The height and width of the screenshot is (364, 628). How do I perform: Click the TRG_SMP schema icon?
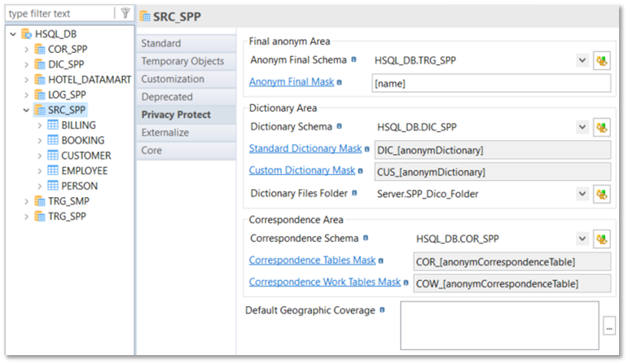coord(40,201)
